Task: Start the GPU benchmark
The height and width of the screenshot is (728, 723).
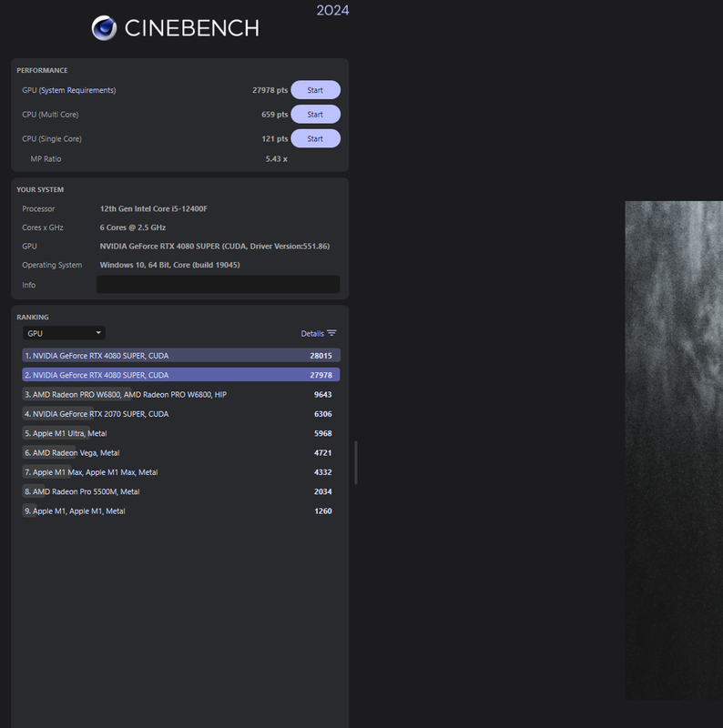Action: point(315,90)
